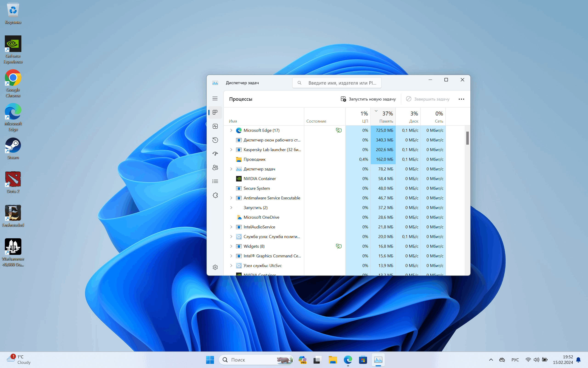Select the Secure System process row
The height and width of the screenshot is (368, 588).
pyautogui.click(x=335, y=188)
